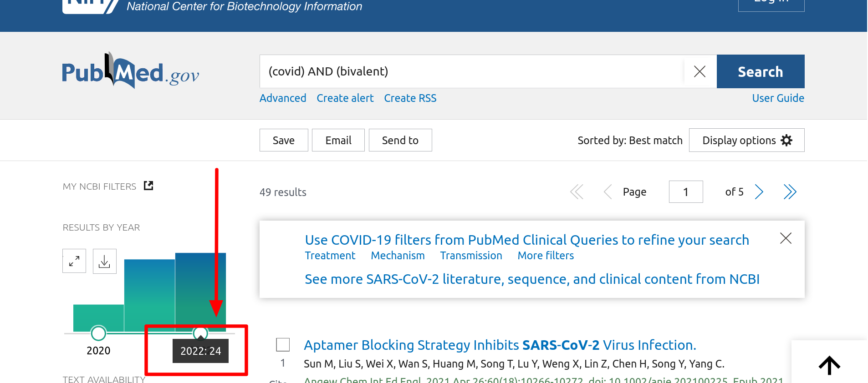This screenshot has width=868, height=383.
Task: Select the Treatment filter link
Action: 330,256
